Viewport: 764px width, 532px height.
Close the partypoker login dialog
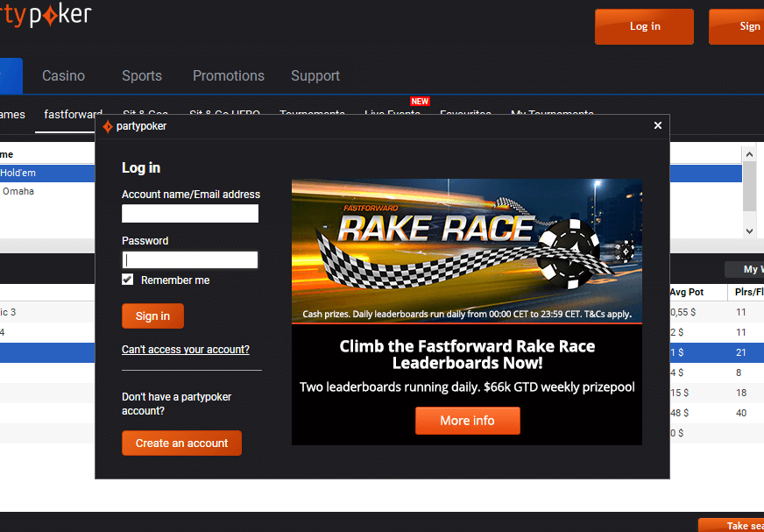click(658, 125)
